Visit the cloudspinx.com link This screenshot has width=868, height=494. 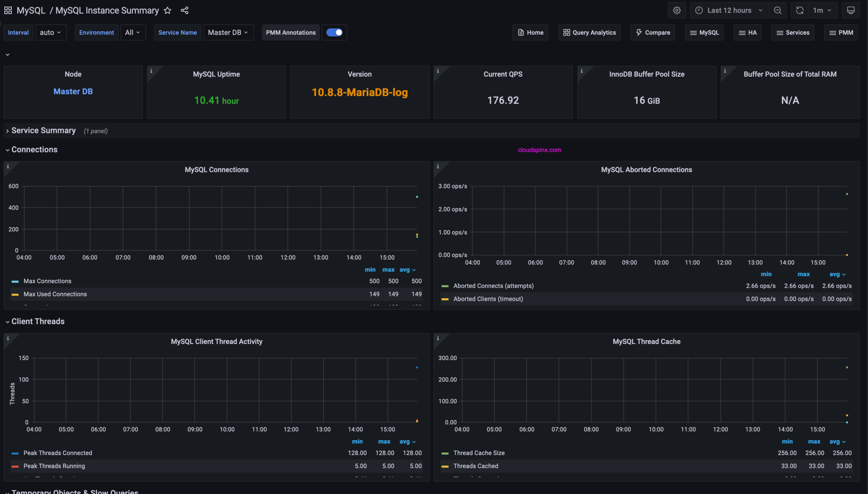click(x=539, y=150)
